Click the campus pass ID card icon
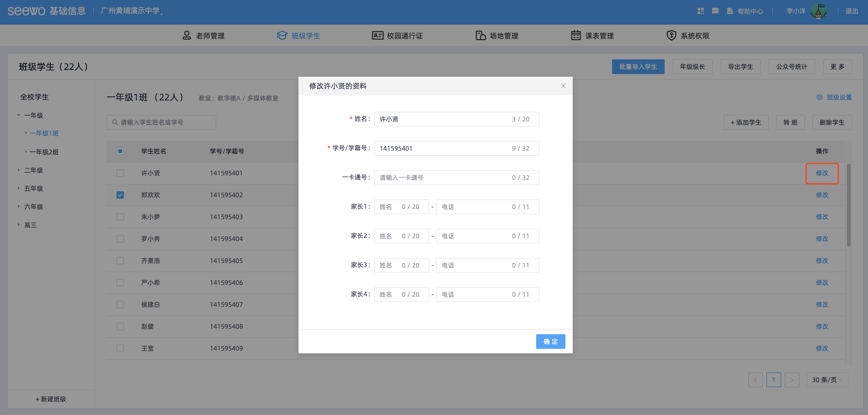This screenshot has height=415, width=868. pyautogui.click(x=378, y=36)
